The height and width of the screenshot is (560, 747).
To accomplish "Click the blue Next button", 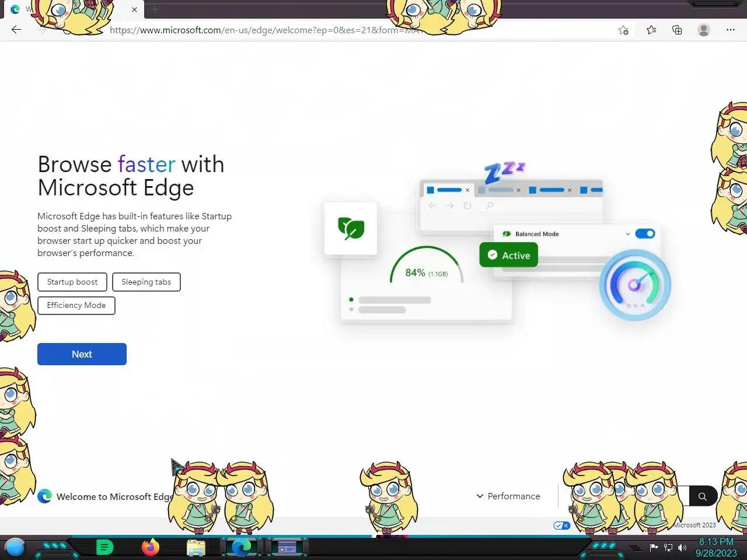I will point(82,354).
